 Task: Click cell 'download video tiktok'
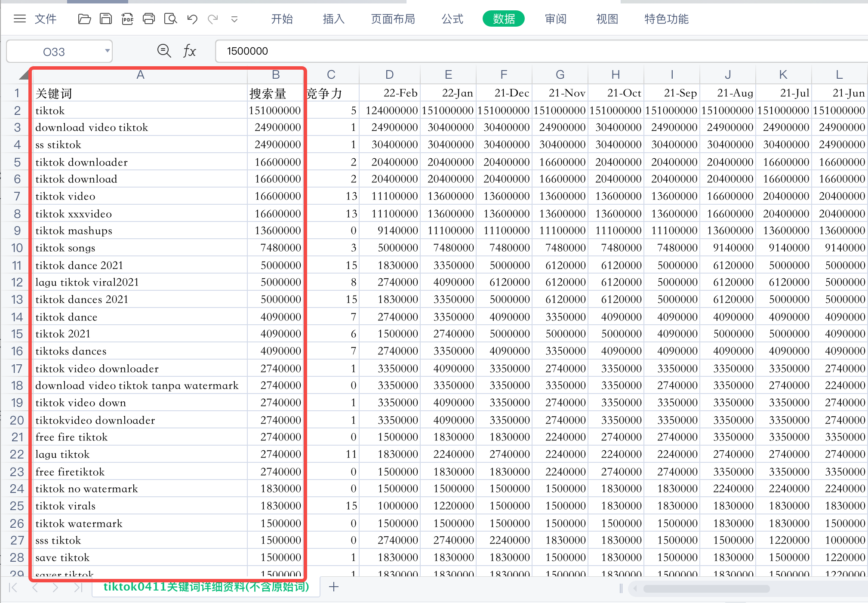(140, 128)
